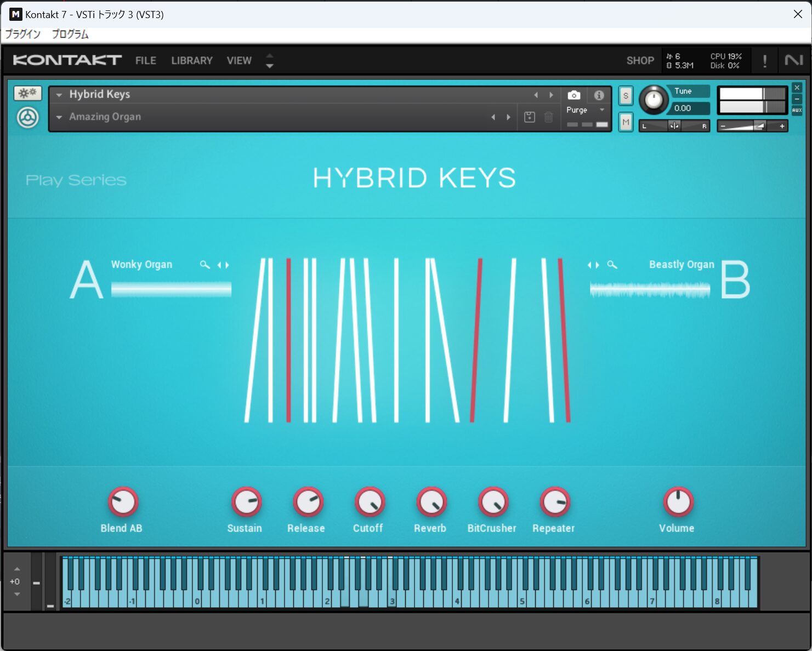The height and width of the screenshot is (651, 812).
Task: Shift keyboard octave down arrow
Action: point(17,594)
